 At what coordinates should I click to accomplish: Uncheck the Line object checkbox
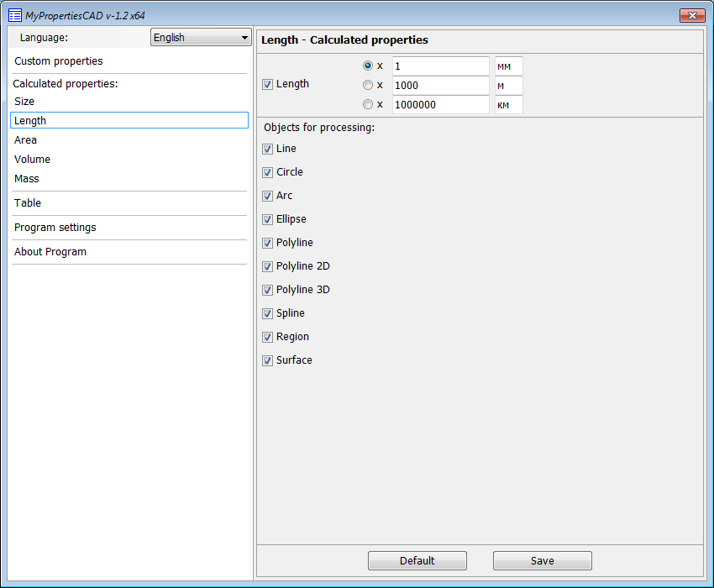[267, 149]
